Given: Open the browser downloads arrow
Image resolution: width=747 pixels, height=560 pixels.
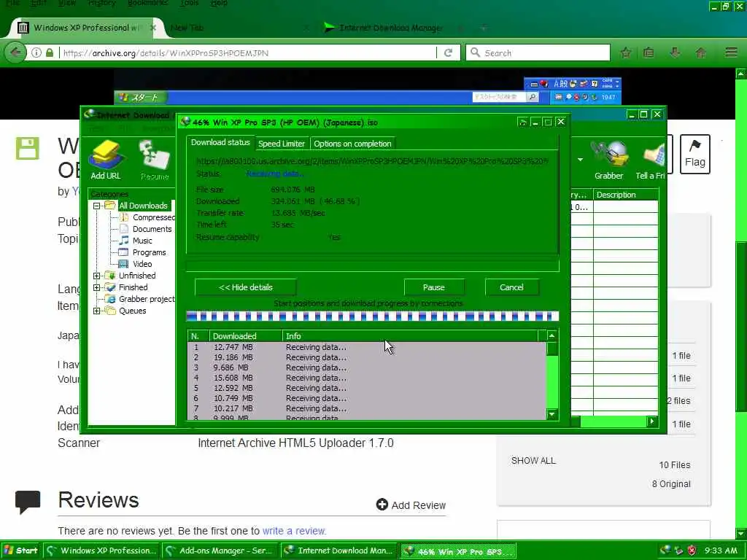Looking at the screenshot, I should click(675, 52).
